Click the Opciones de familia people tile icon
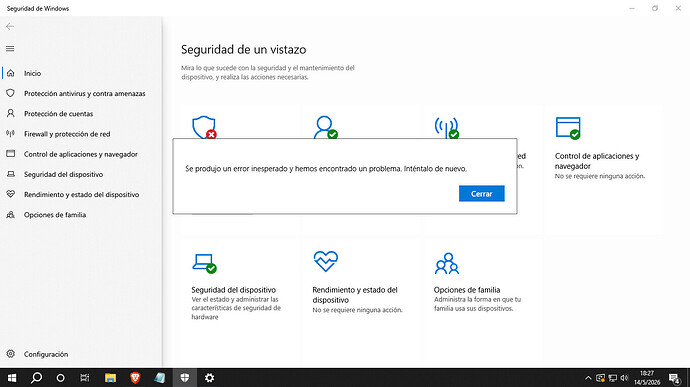The width and height of the screenshot is (690, 387). tap(447, 263)
